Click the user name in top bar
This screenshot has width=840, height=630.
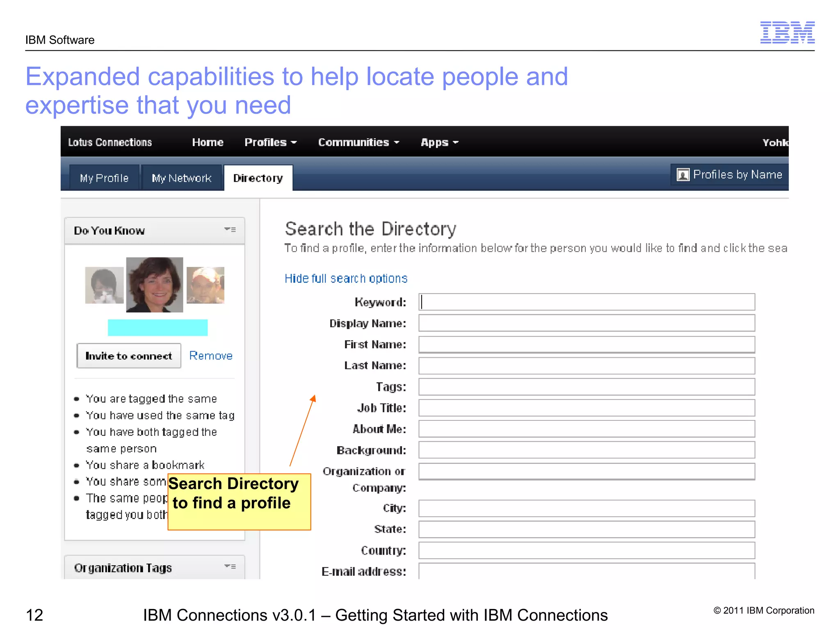click(x=775, y=143)
